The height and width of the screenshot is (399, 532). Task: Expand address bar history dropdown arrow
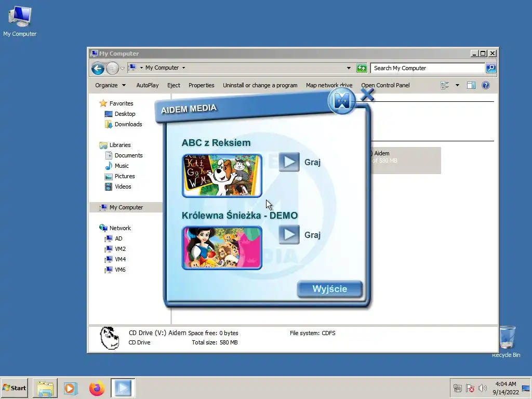tap(349, 68)
